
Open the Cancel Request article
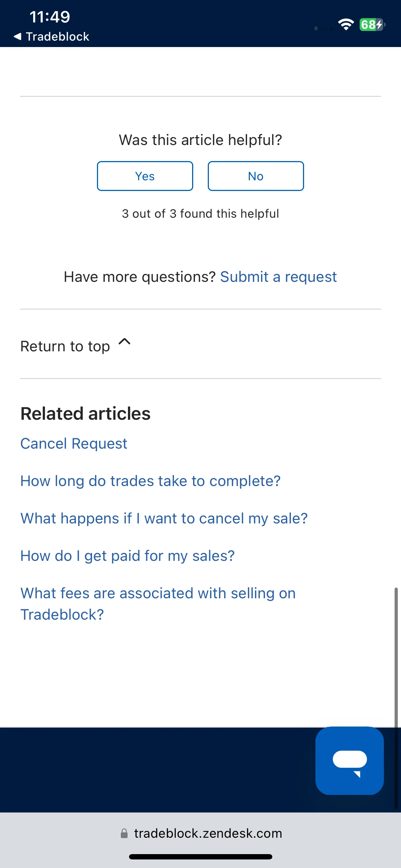click(74, 444)
